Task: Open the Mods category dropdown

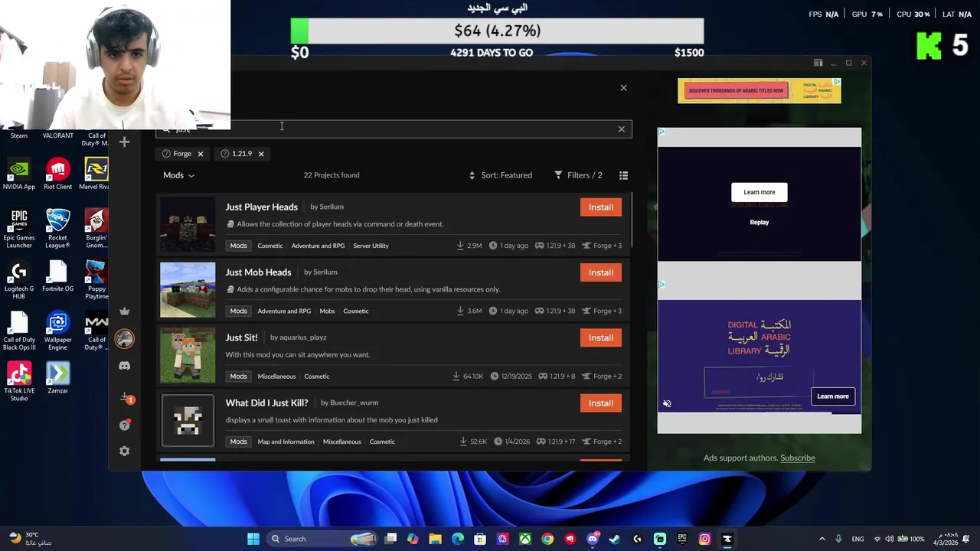Action: point(178,175)
